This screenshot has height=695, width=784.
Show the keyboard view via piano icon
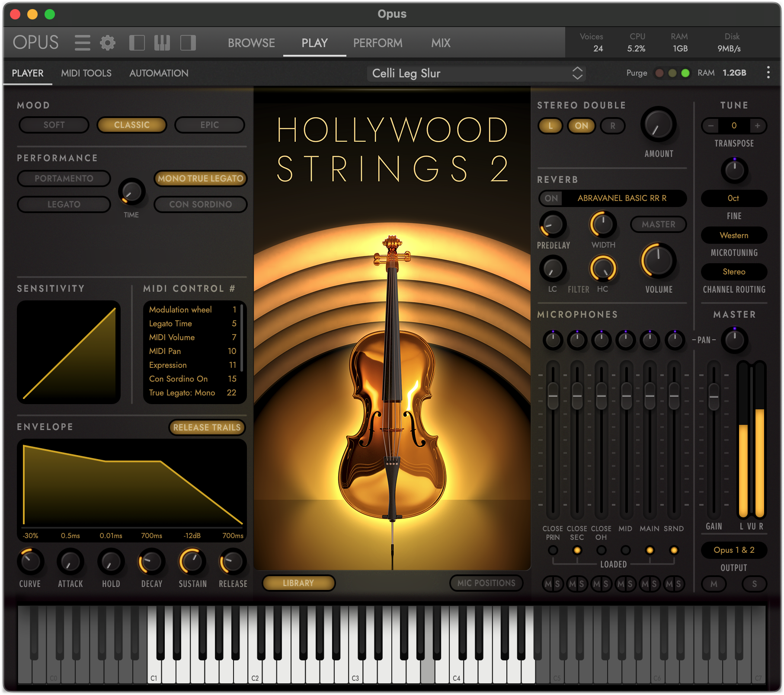click(162, 42)
